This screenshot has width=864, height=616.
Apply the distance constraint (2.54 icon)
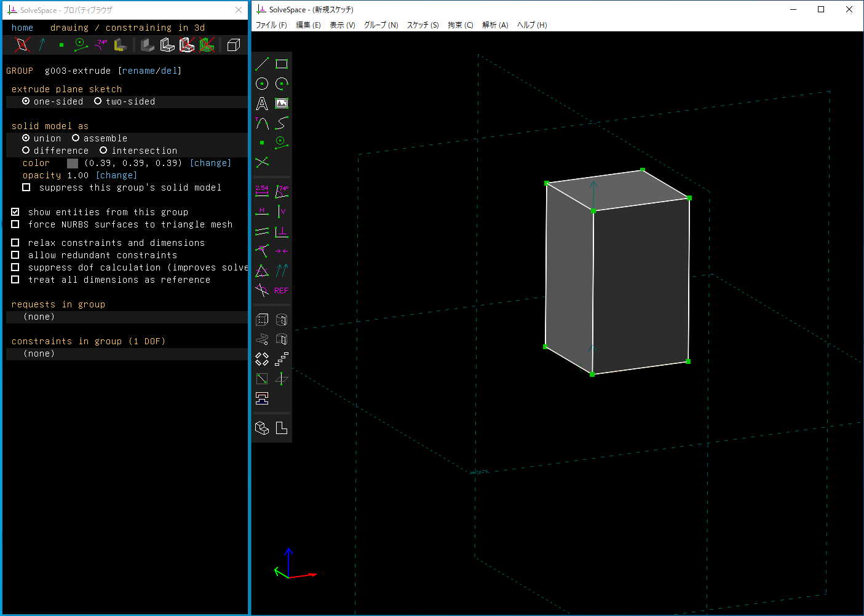click(262, 191)
